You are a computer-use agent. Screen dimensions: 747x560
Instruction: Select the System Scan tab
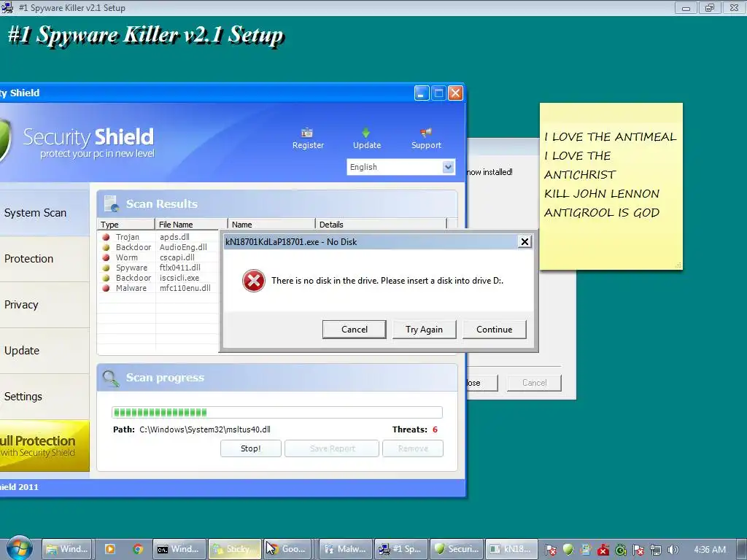point(44,213)
